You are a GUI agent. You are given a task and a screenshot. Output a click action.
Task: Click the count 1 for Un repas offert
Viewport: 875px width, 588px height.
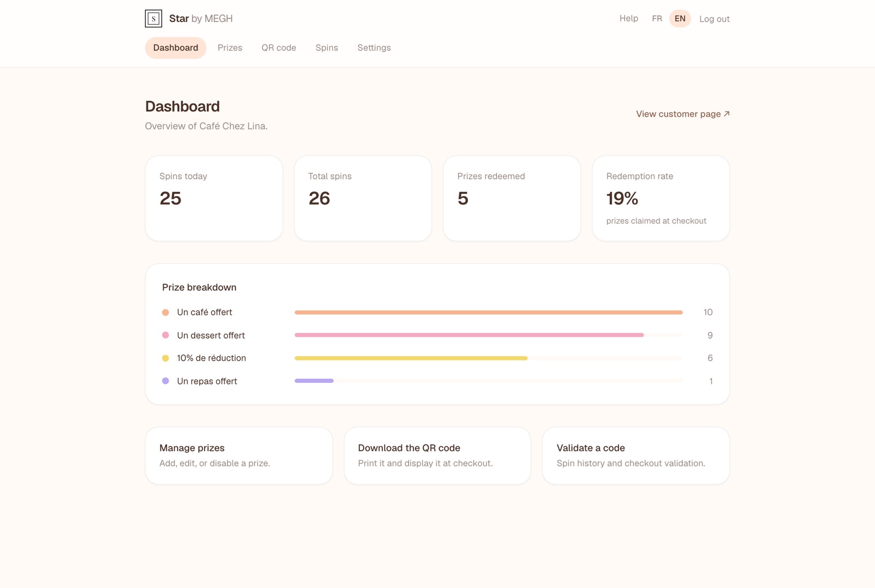[711, 381]
